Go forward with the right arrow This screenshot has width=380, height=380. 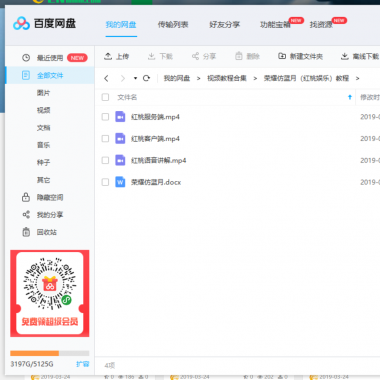coord(123,78)
